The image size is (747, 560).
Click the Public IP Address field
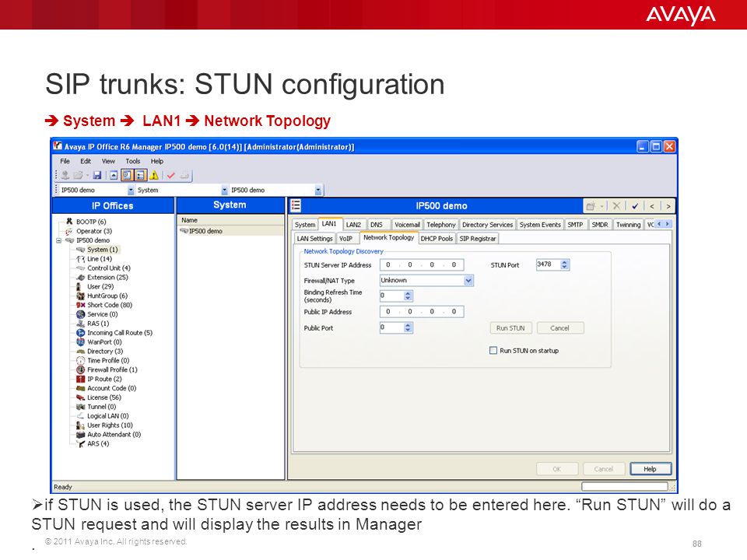point(422,311)
